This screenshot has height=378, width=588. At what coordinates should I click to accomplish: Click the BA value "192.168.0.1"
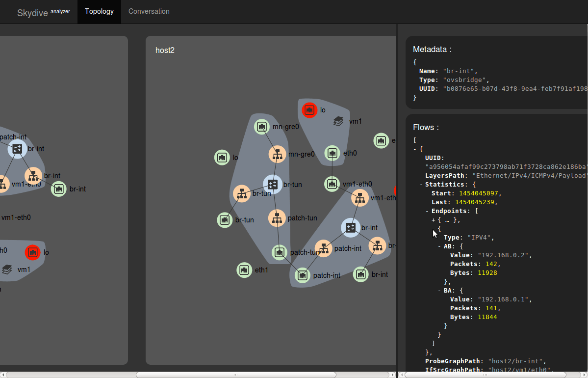(x=504, y=299)
